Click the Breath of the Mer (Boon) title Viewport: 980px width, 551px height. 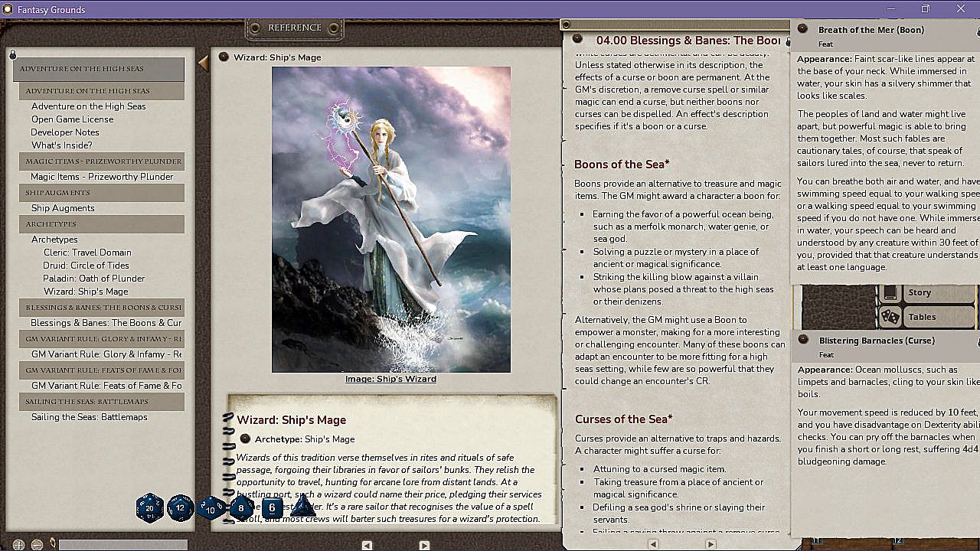[871, 30]
